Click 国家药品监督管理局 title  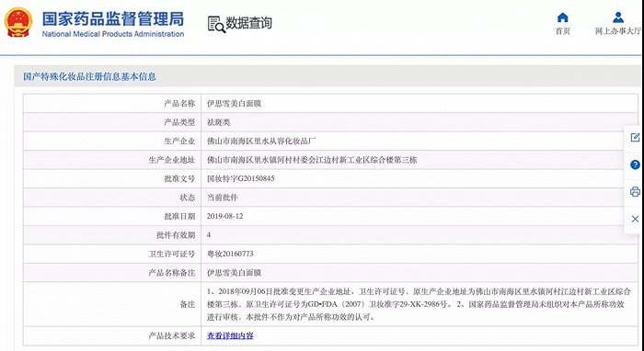click(x=113, y=19)
